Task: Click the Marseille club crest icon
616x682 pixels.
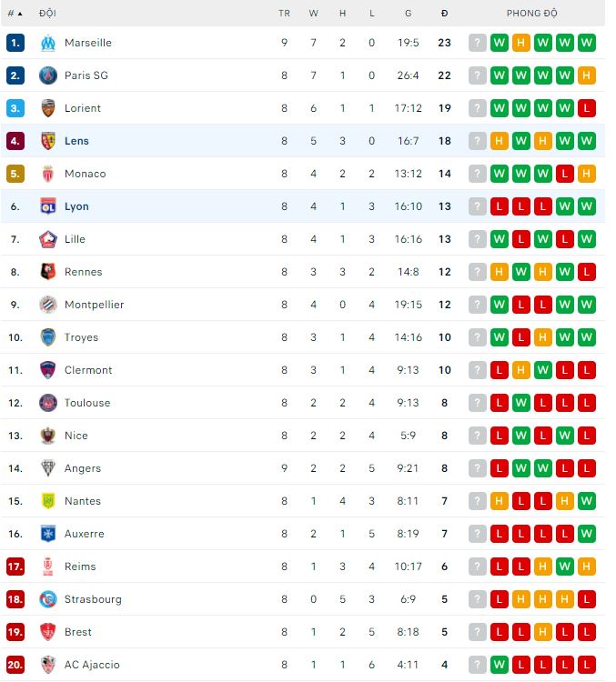Action: coord(48,43)
